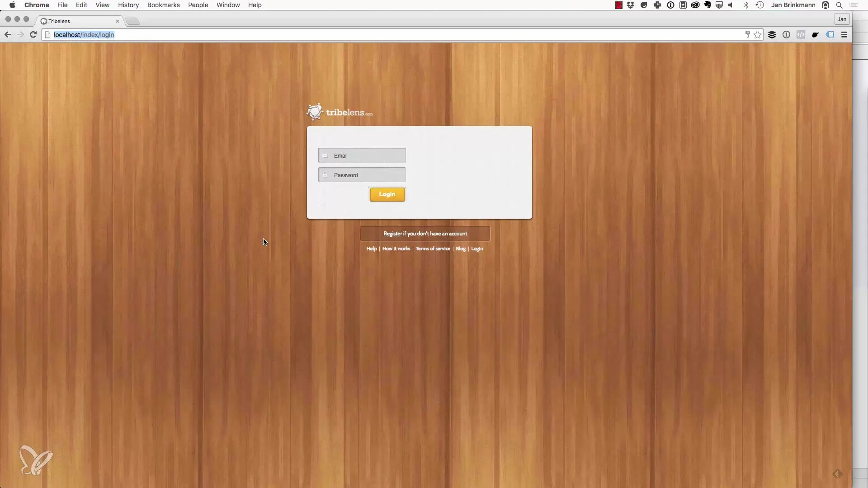868x488 pixels.
Task: Open the Edit menu
Action: 81,5
